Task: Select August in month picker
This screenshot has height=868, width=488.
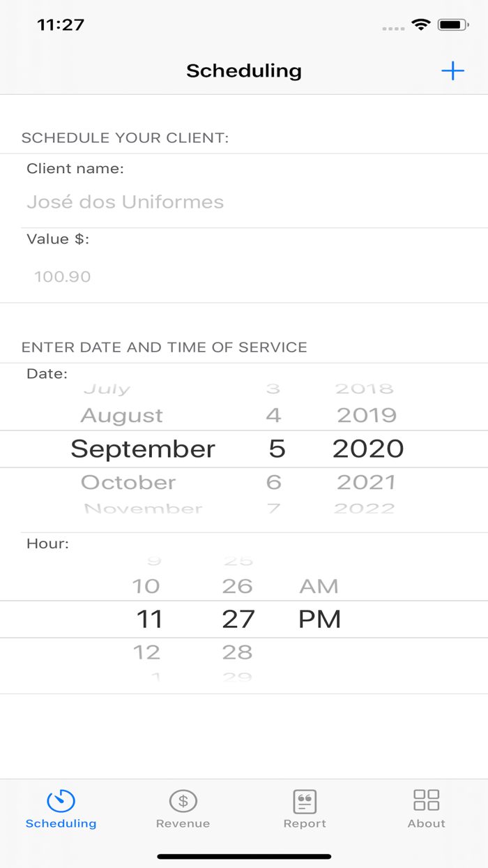Action: pyautogui.click(x=122, y=416)
